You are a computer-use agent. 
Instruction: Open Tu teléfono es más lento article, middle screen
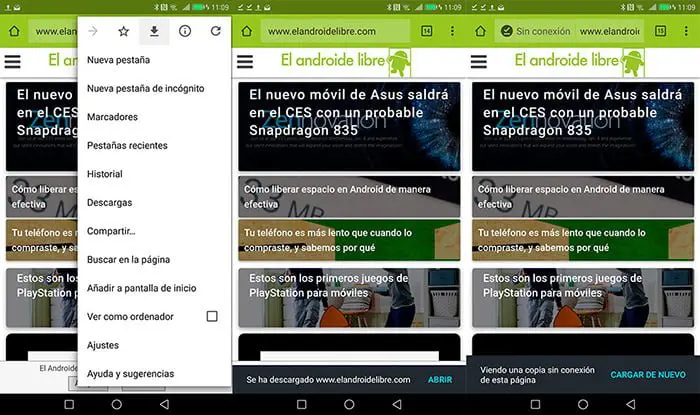tap(349, 240)
